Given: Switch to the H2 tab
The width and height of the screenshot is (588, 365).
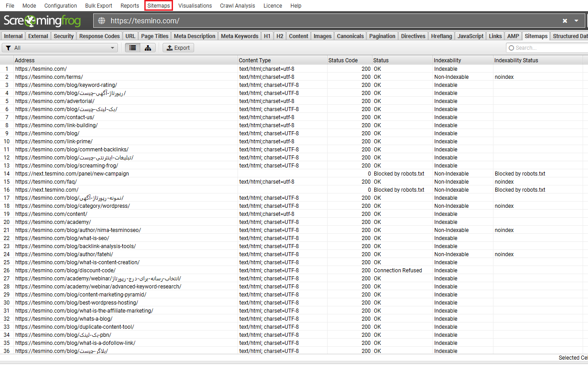Looking at the screenshot, I should pyautogui.click(x=280, y=36).
